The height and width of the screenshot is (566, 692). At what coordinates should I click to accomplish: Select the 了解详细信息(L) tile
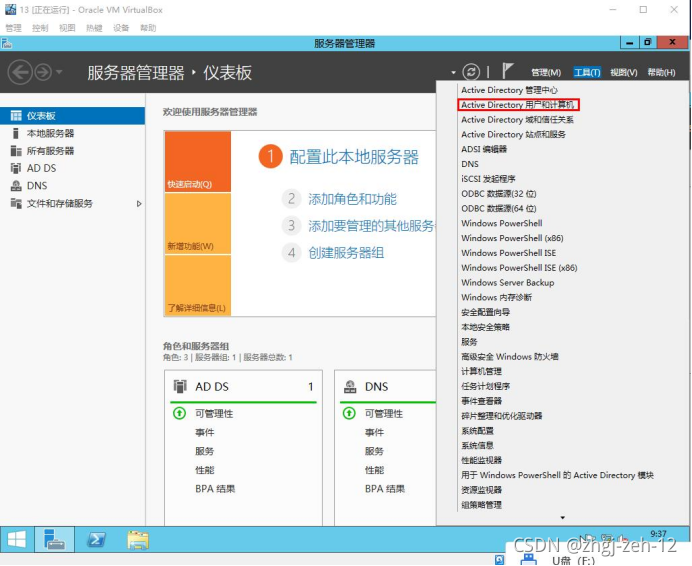(x=198, y=285)
